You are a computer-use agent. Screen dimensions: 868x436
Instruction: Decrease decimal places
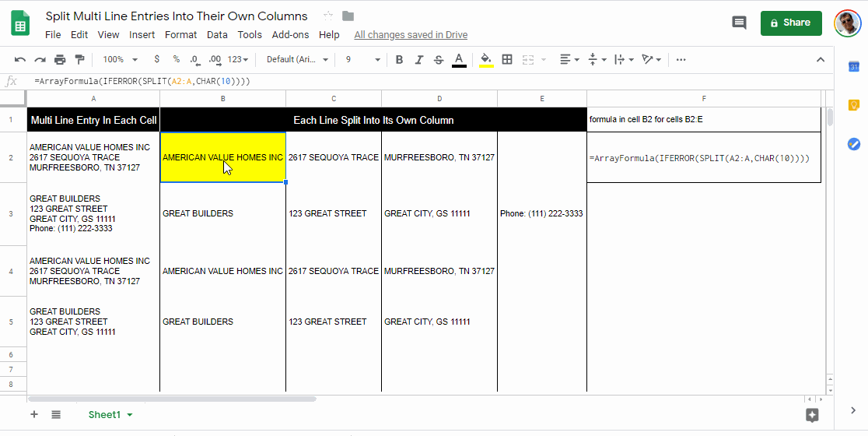tap(194, 59)
